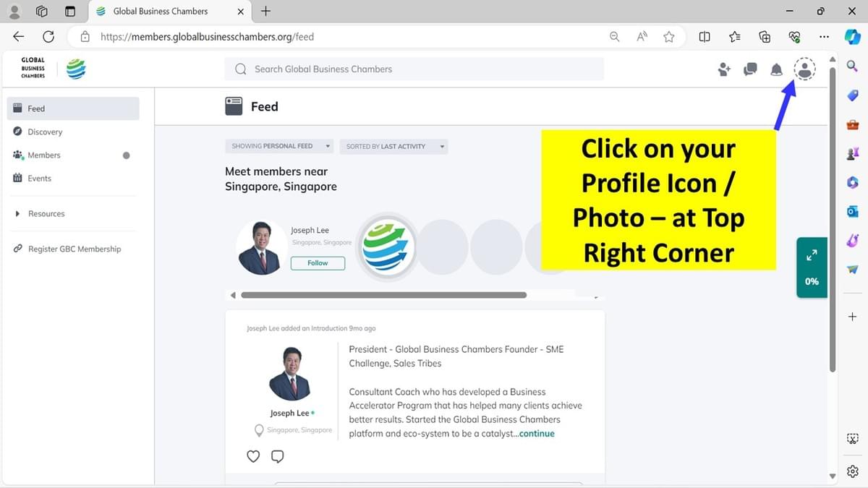Refresh the page

48,36
